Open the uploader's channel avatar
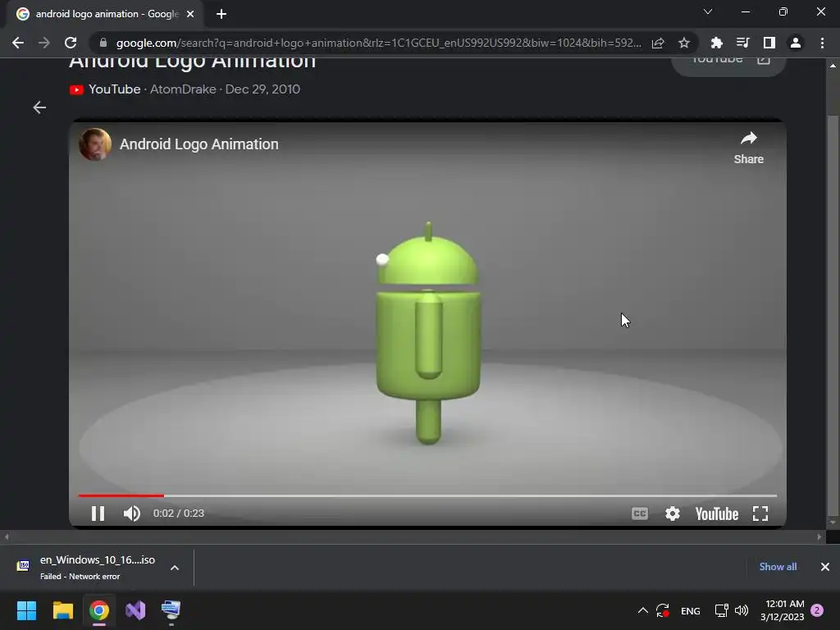Screen dimensions: 840x630 click(x=95, y=144)
